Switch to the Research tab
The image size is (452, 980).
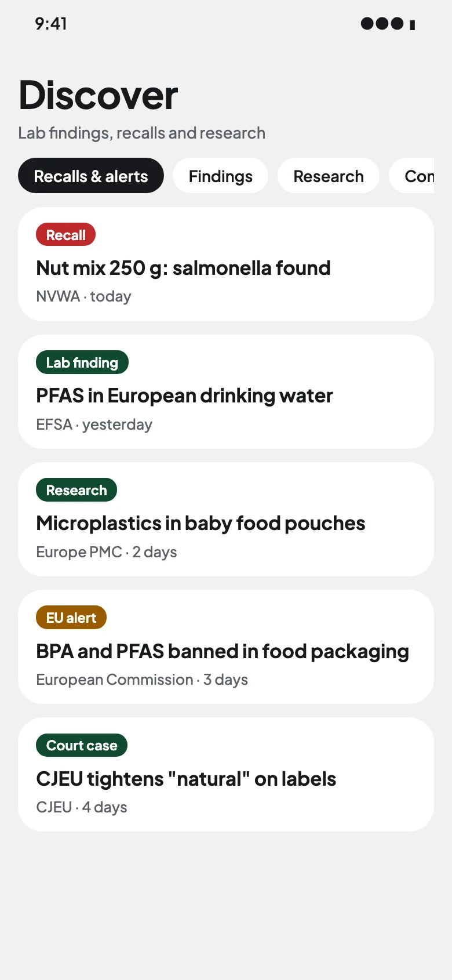[x=329, y=176]
